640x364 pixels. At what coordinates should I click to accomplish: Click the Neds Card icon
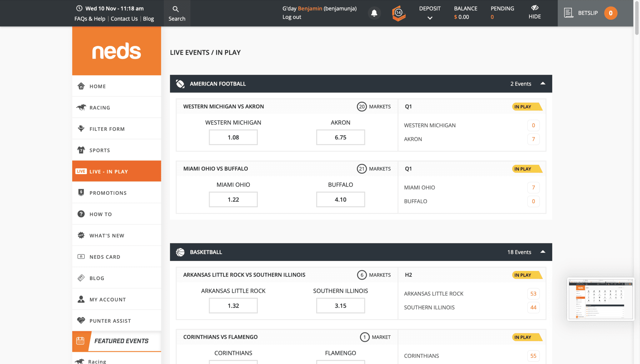(81, 257)
